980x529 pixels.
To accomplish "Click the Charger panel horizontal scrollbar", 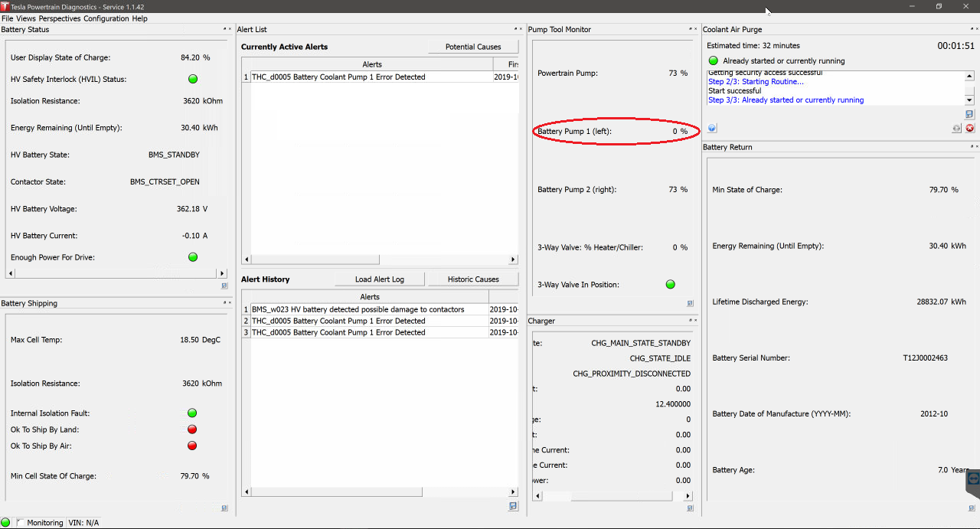I will (605, 496).
